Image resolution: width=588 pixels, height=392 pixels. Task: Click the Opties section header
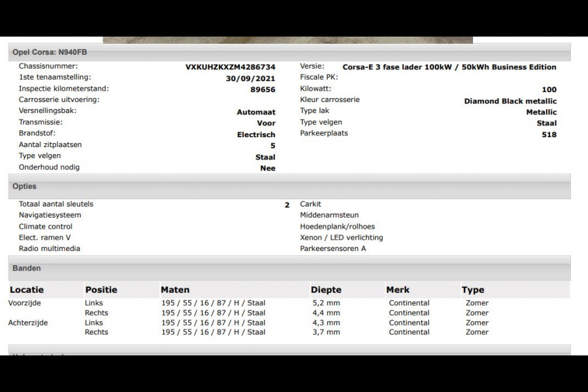[24, 187]
